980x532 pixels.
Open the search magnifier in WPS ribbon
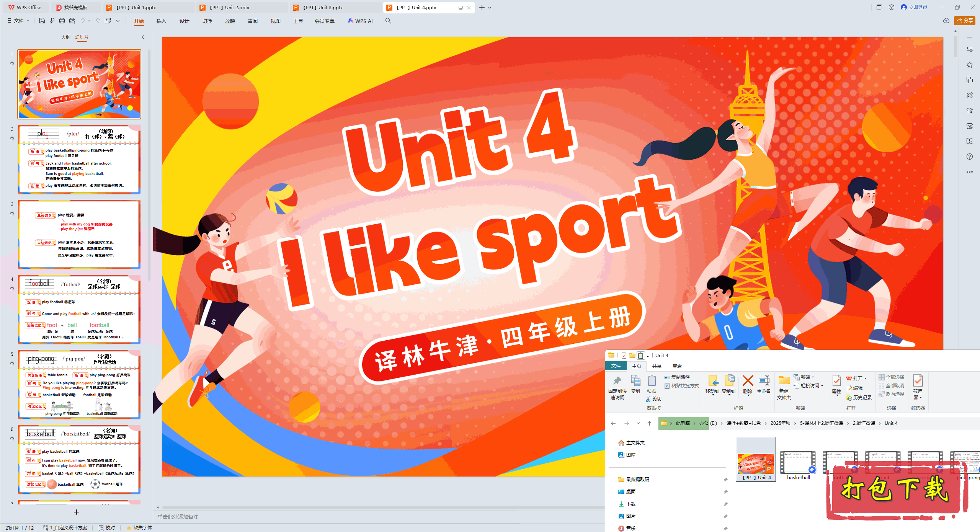[388, 21]
